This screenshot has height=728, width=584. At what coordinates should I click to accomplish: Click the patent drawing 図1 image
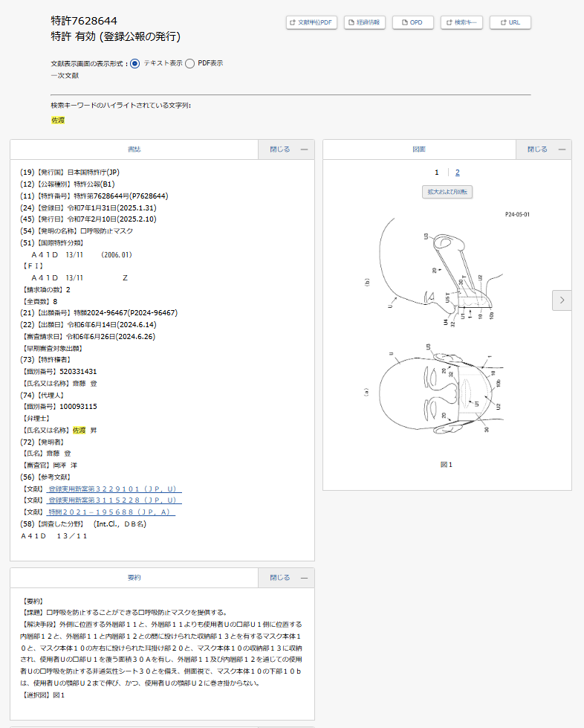[x=447, y=331]
